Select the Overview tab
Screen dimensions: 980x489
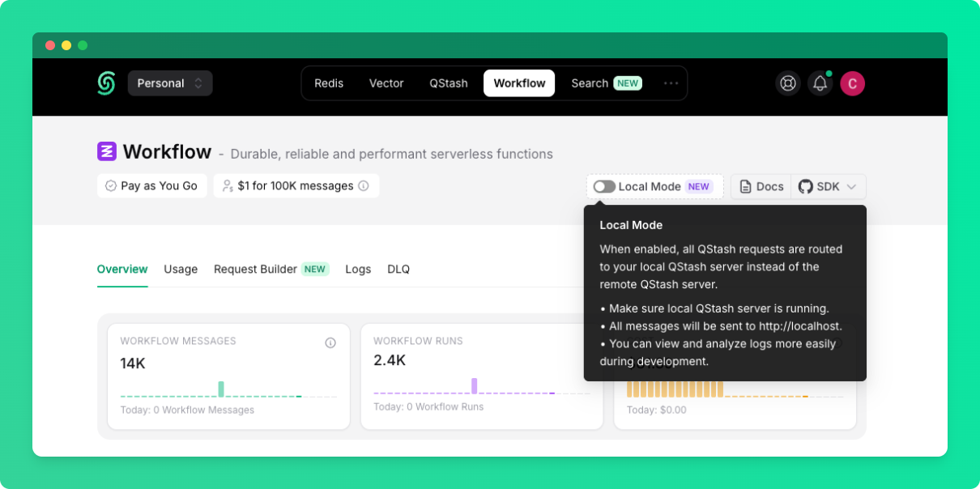[122, 269]
